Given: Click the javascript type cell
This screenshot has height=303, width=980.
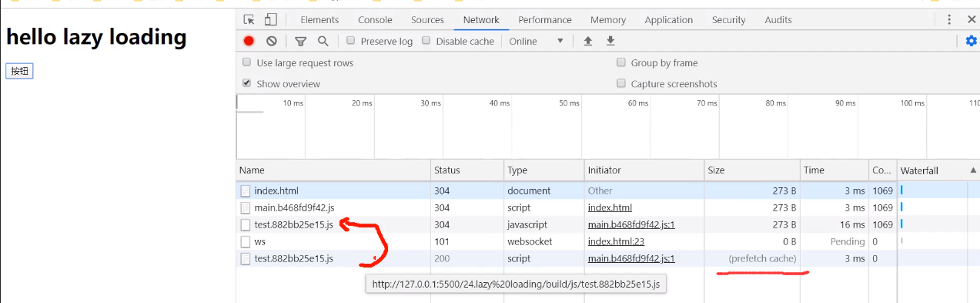Looking at the screenshot, I should pos(527,224).
